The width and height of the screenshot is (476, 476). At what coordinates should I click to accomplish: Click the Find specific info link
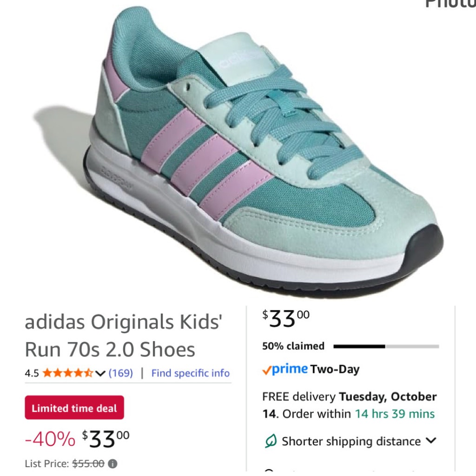pyautogui.click(x=191, y=373)
